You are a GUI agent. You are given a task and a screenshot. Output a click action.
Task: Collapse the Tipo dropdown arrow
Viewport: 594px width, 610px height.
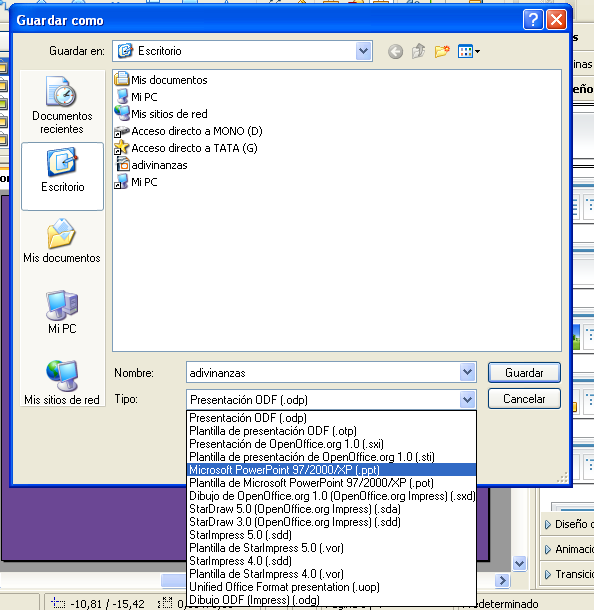[x=467, y=400]
